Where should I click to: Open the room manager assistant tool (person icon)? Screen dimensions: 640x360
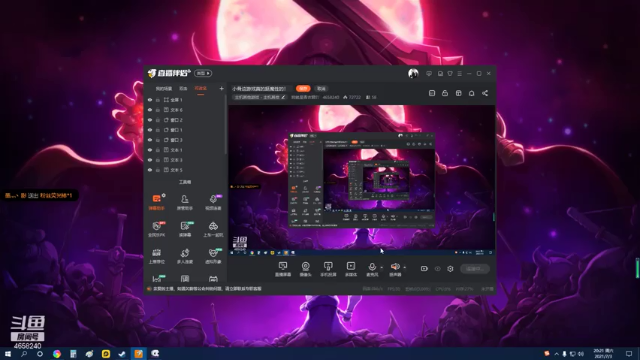coord(185,202)
